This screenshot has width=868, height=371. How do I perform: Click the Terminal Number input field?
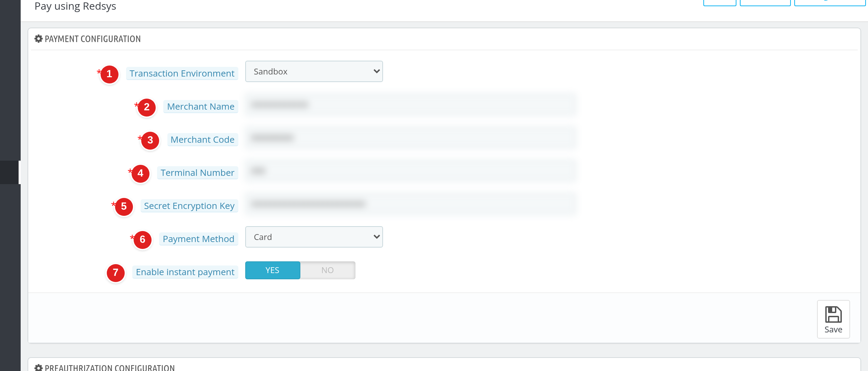pos(411,171)
